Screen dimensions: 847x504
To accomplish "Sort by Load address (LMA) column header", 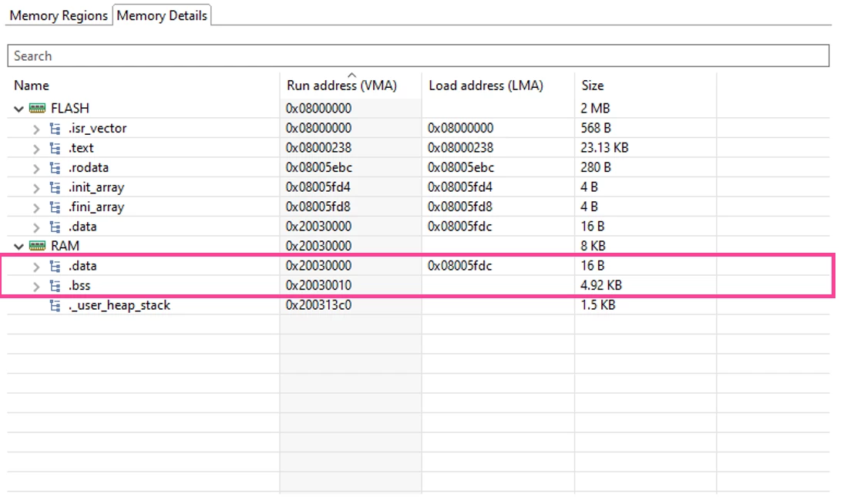I will (486, 86).
